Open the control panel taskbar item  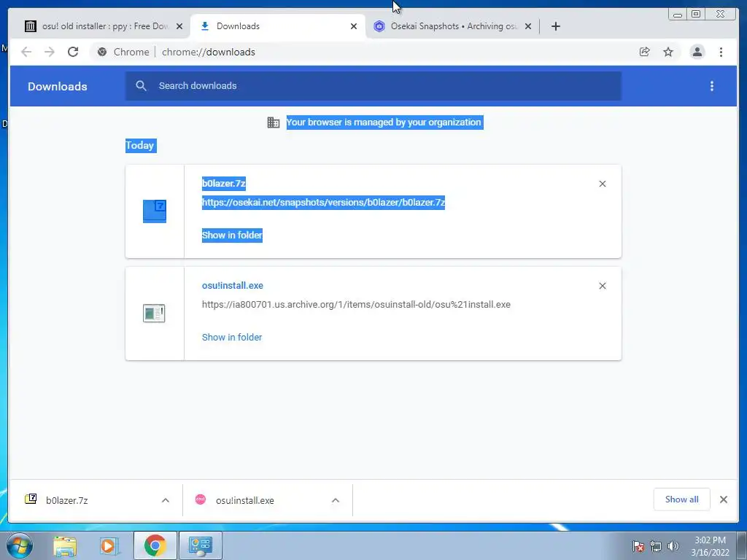click(200, 545)
